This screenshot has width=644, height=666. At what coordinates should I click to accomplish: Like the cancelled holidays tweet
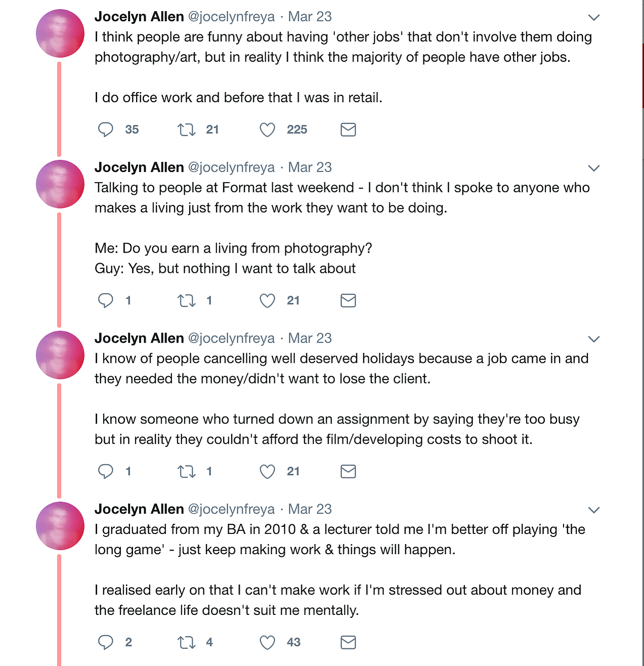pos(268,472)
